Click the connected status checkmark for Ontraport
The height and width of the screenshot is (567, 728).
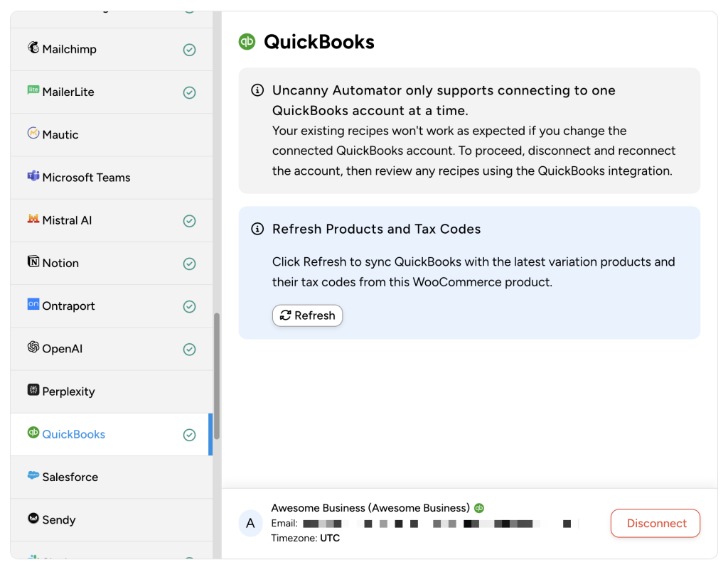(x=189, y=306)
